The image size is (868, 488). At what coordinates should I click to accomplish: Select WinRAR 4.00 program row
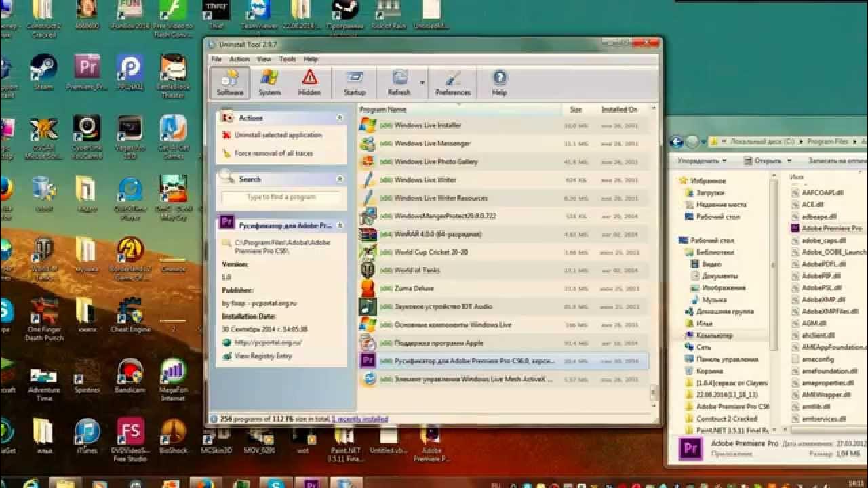click(503, 234)
